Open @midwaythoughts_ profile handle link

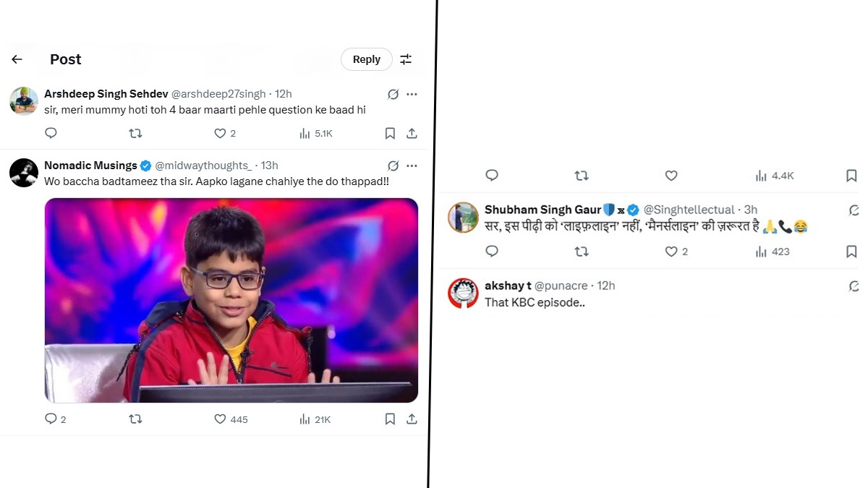coord(203,166)
